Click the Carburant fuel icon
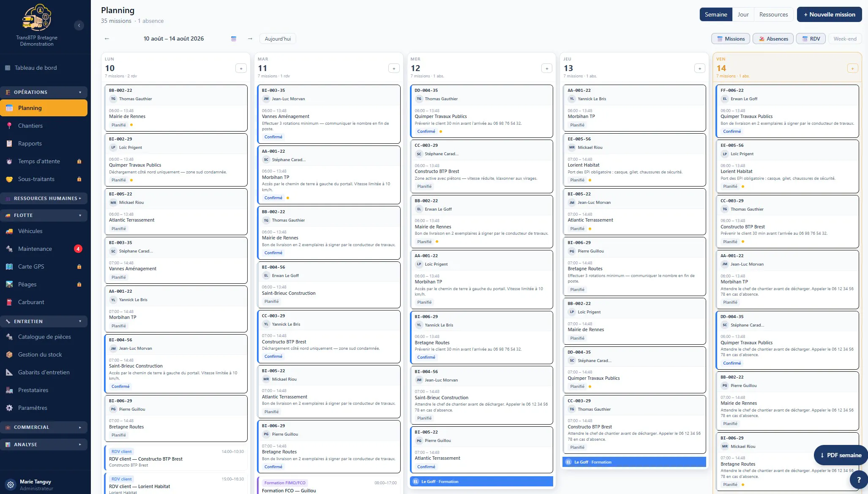868x494 pixels. (9, 302)
